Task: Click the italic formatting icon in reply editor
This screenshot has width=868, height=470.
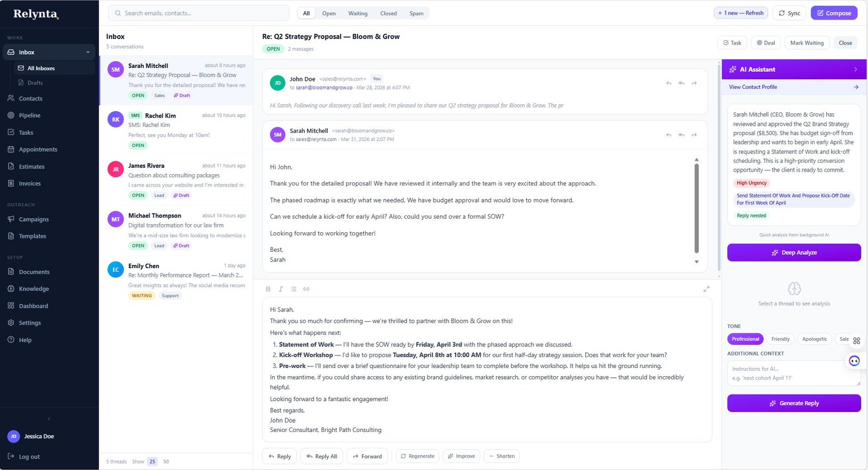Action: pyautogui.click(x=280, y=289)
